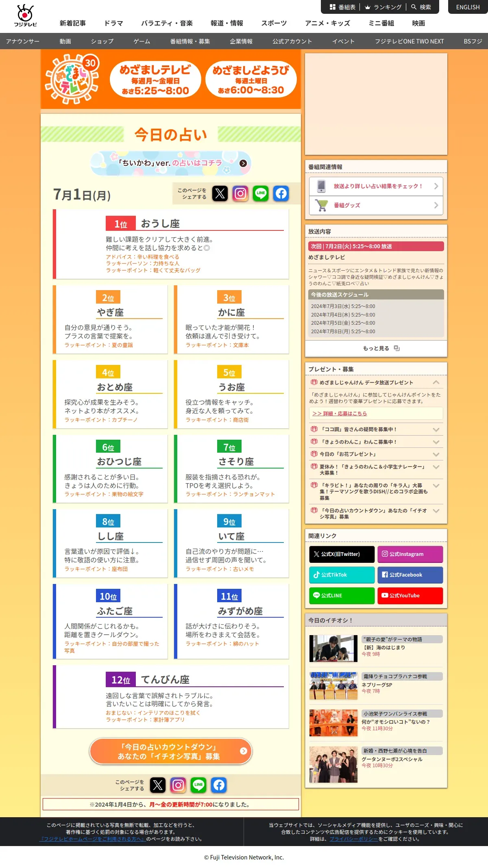Open the 公式YouTube button

[x=410, y=596]
